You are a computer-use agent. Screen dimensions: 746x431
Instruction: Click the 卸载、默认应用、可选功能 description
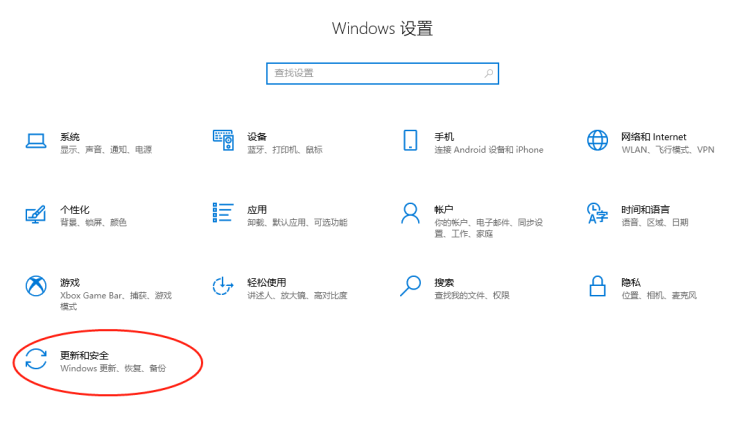pyautogui.click(x=297, y=223)
